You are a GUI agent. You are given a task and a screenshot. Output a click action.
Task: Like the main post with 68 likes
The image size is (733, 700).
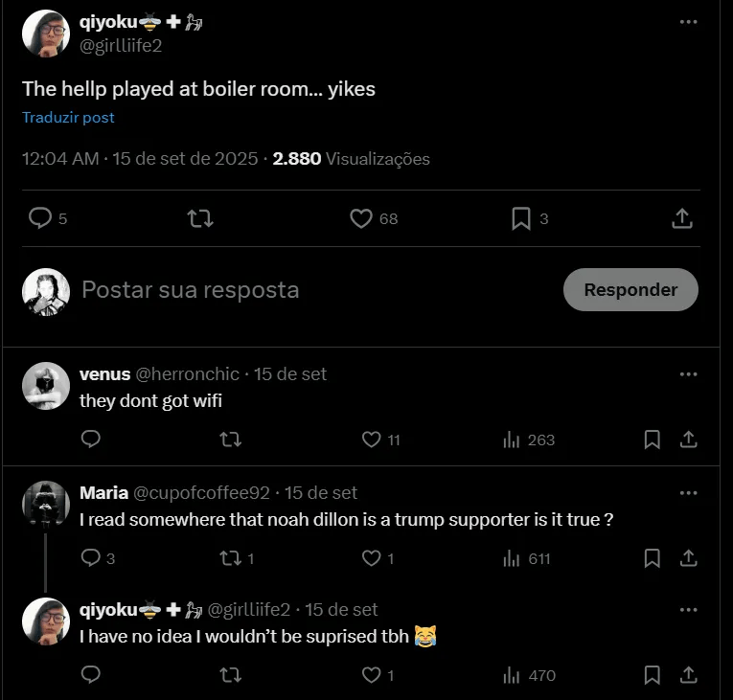click(361, 218)
